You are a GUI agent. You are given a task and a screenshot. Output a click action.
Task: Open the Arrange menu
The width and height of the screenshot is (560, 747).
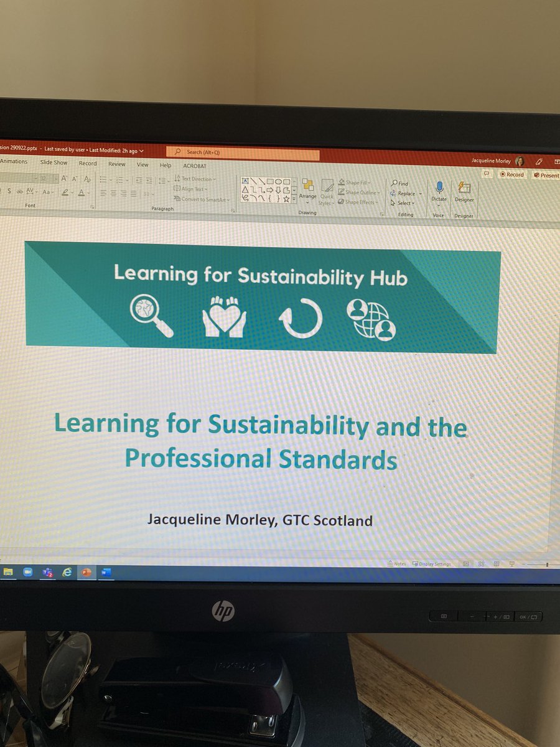point(307,190)
